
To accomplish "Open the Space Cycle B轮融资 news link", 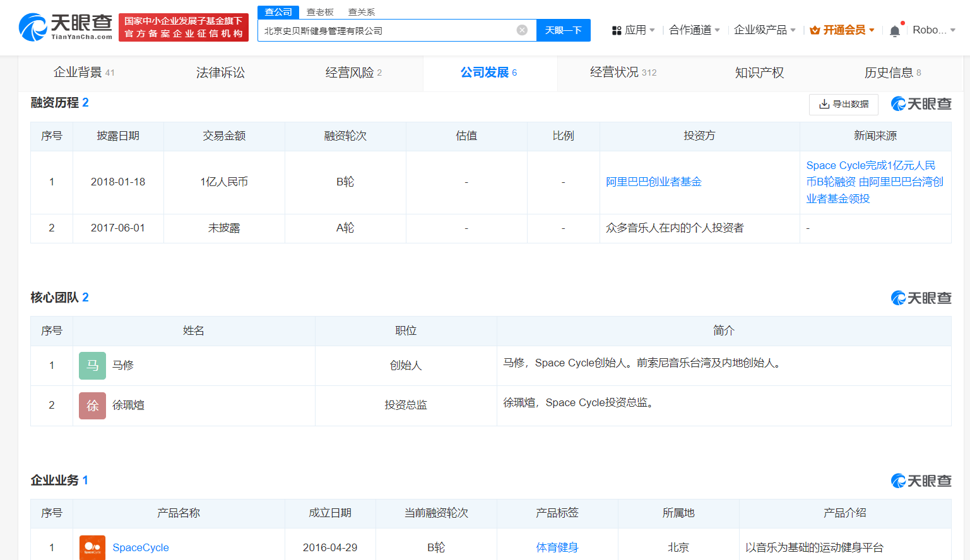I will point(875,182).
